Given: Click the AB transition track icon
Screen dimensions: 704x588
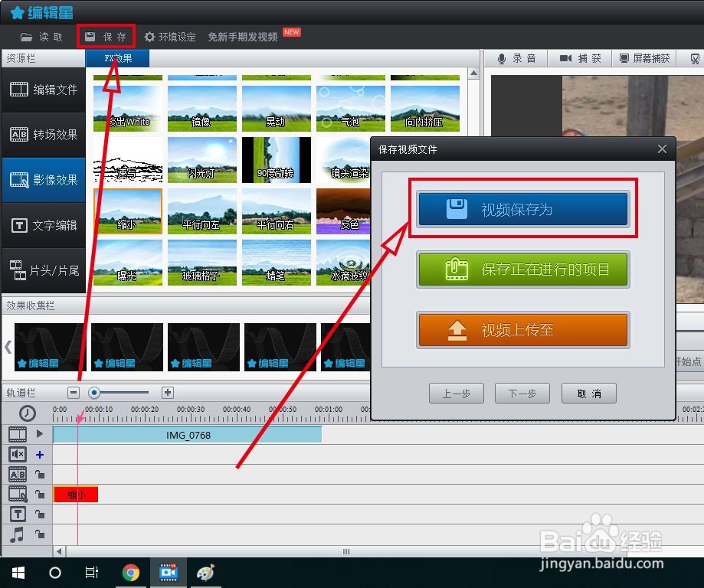Looking at the screenshot, I should (x=18, y=474).
